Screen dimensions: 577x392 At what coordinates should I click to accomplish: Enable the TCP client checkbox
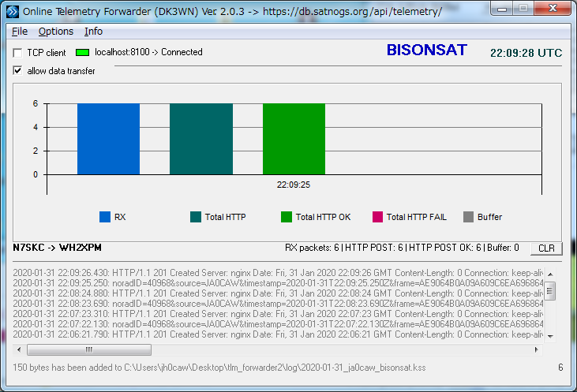click(17, 53)
